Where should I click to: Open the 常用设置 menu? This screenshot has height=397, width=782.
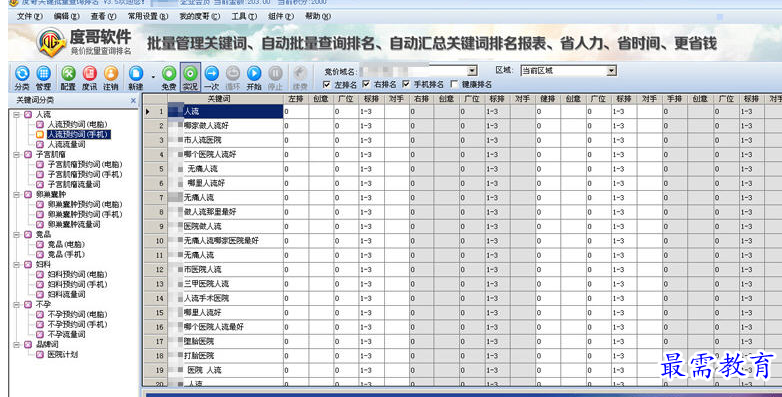point(148,16)
